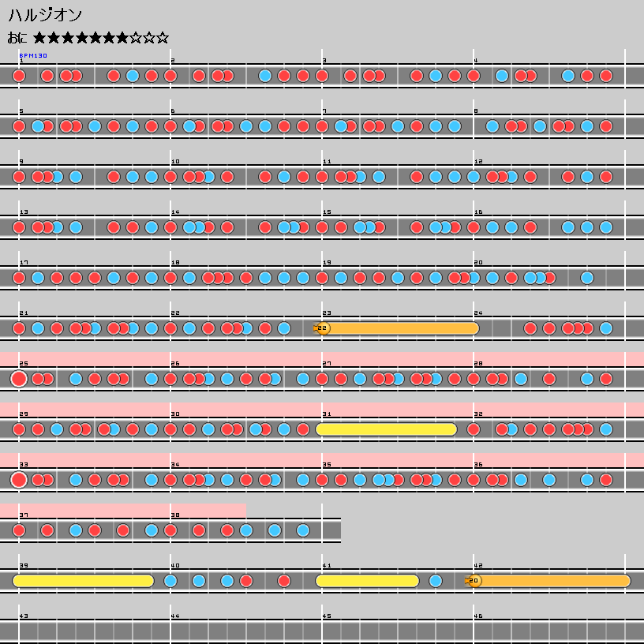Image resolution: width=644 pixels, height=644 pixels.
Task: Click the yellow drumroll bar in measure 39
Action: (83, 581)
